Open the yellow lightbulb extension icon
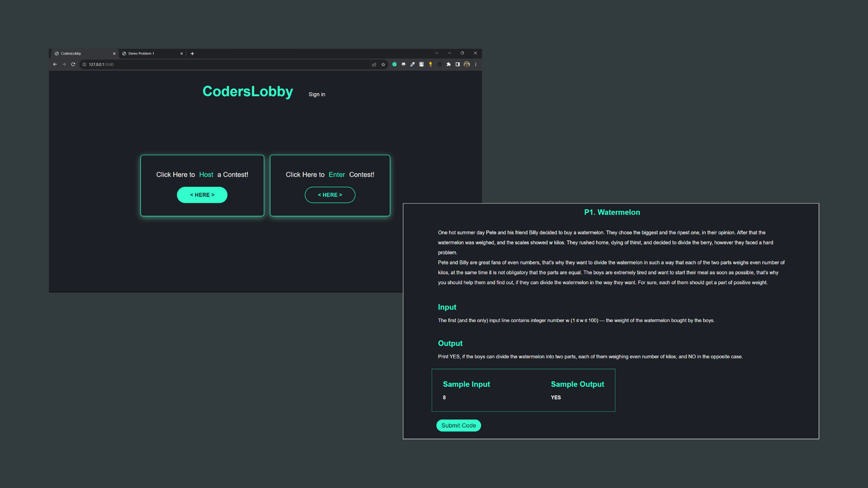The image size is (868, 488). (430, 65)
